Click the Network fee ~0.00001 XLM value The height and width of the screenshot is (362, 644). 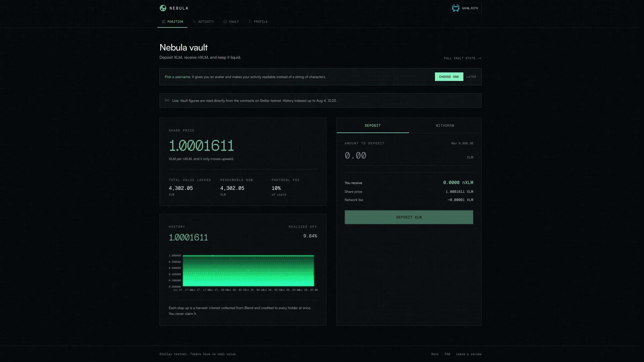click(x=460, y=200)
